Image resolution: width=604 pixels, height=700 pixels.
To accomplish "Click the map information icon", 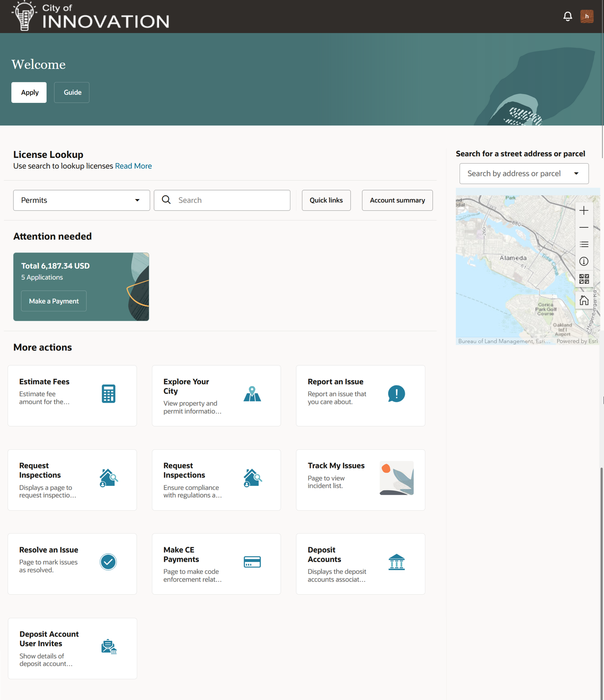I will 584,261.
